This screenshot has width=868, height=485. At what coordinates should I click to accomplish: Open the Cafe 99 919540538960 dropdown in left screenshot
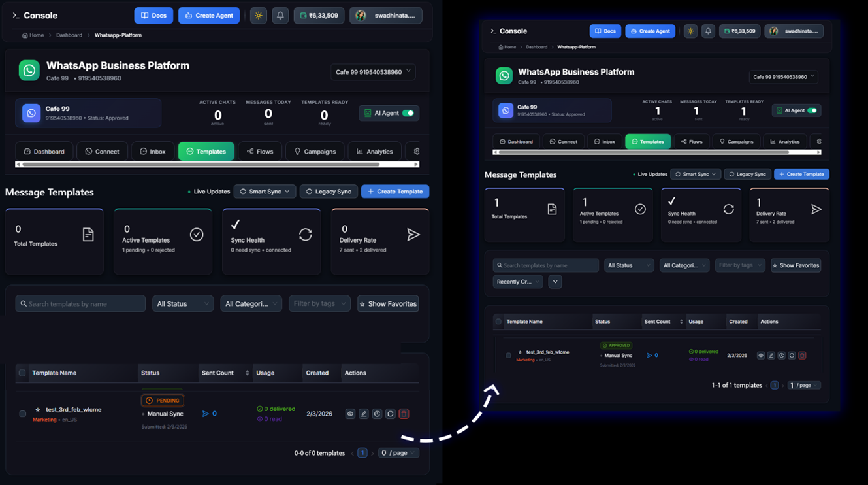373,72
